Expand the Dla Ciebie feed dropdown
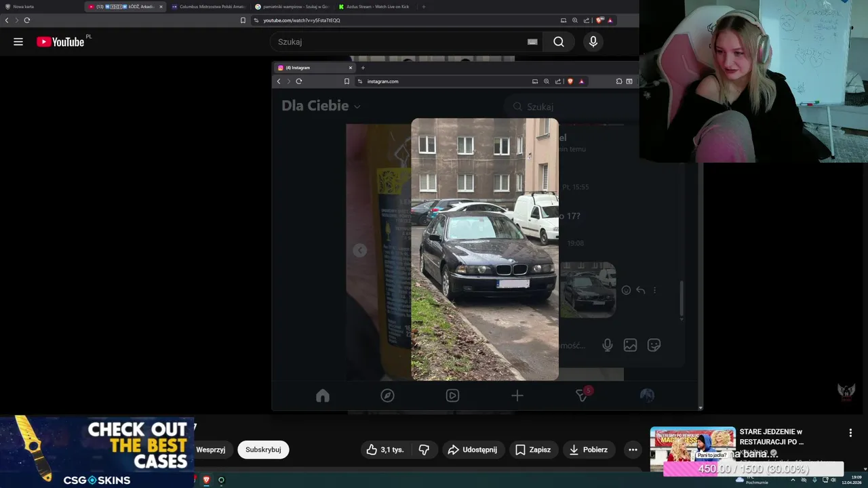Screen dimensions: 868x488 pos(321,106)
